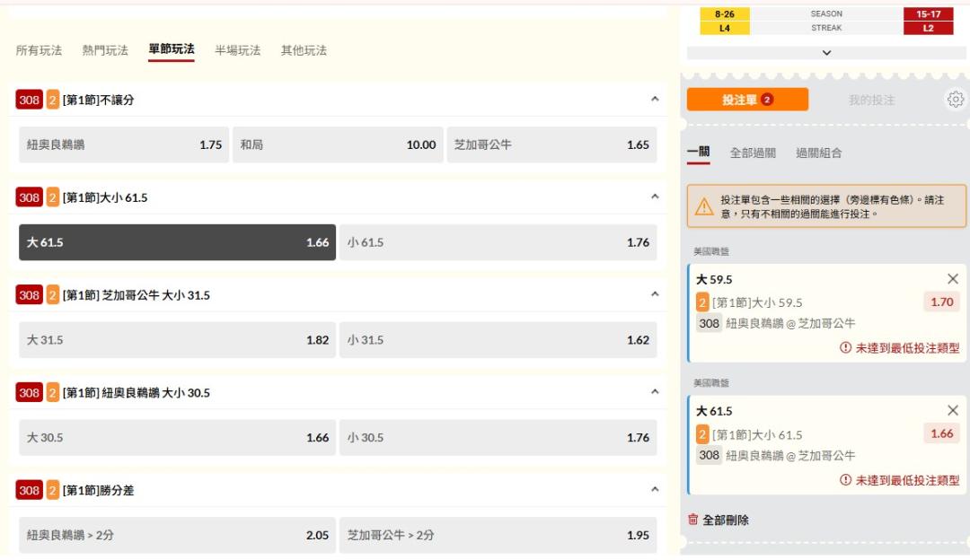
Task: Collapse the [第1節]不讓分 section
Action: (655, 100)
